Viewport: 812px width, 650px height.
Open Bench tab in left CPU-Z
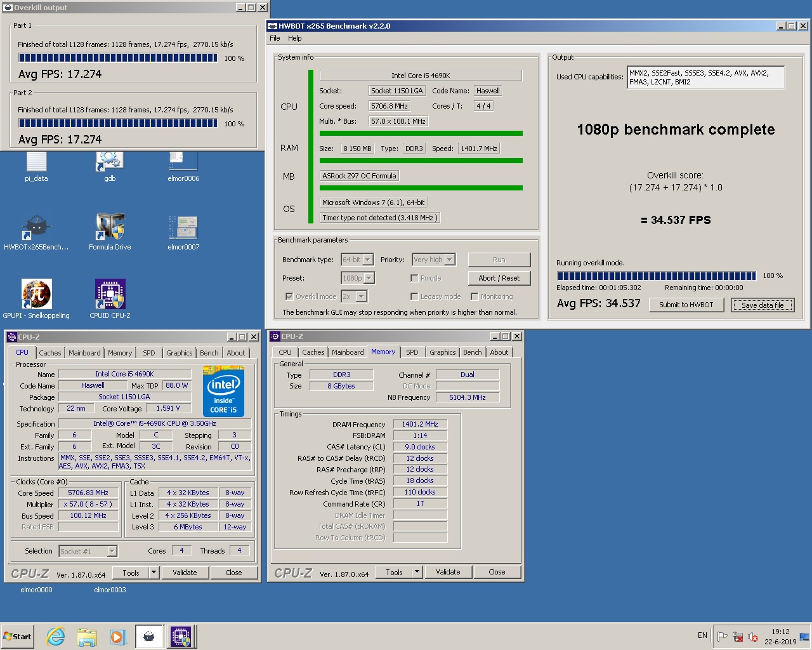coord(209,353)
